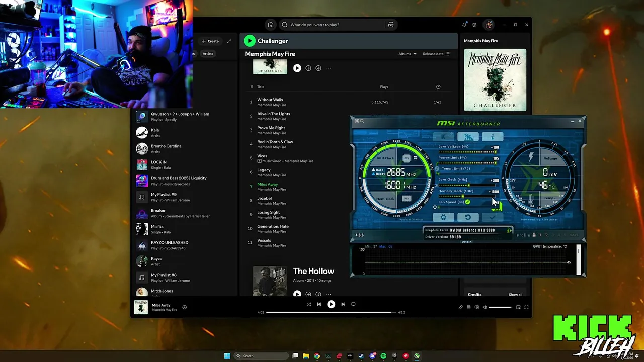Screen dimensions: 644x362
Task: Expand Your Library with arrows icon
Action: (229, 41)
